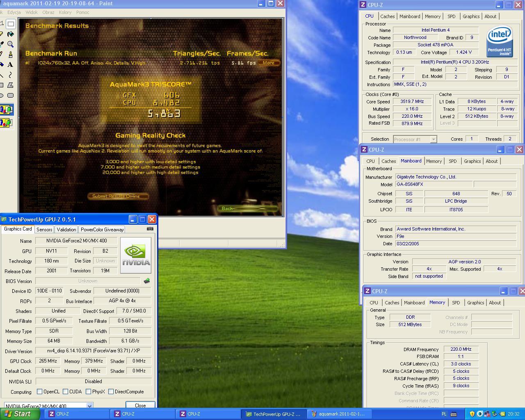Click the keyboard icon on language bar
525x420 pixels.
(x=454, y=414)
